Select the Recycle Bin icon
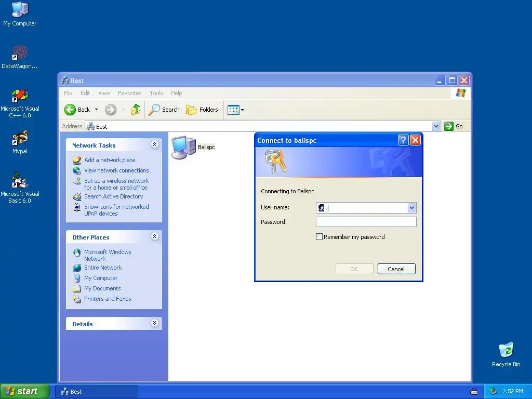 [506, 354]
